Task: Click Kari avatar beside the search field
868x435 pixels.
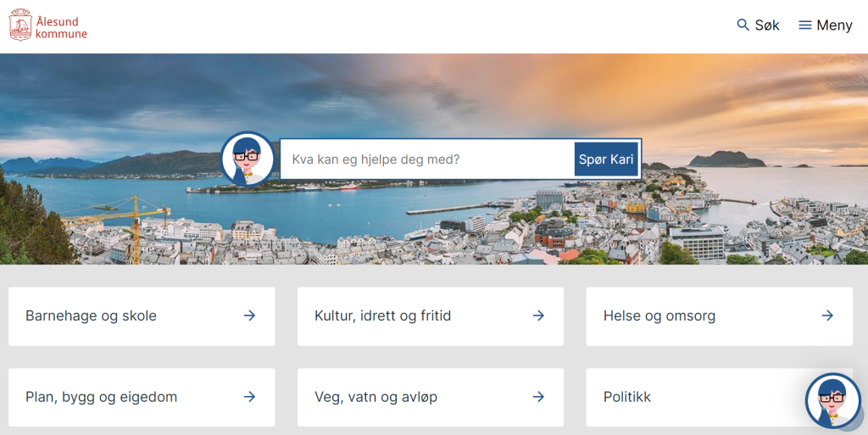Action: pyautogui.click(x=248, y=159)
